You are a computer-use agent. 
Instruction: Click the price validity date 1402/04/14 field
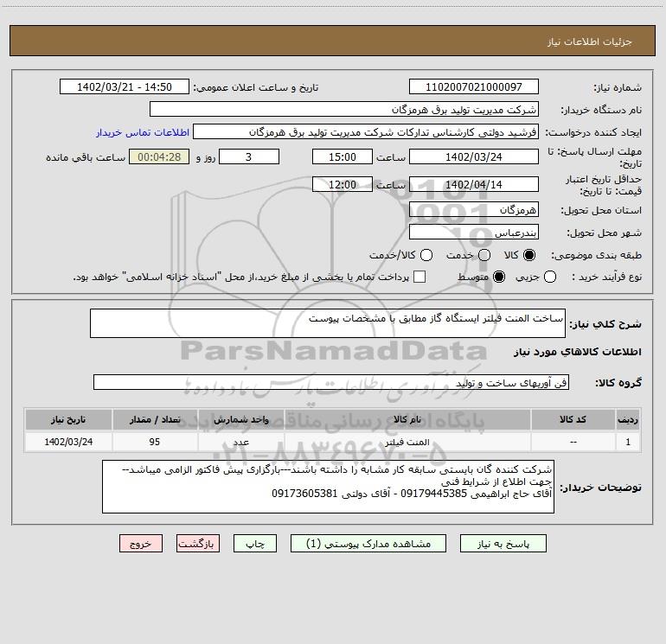(x=474, y=184)
